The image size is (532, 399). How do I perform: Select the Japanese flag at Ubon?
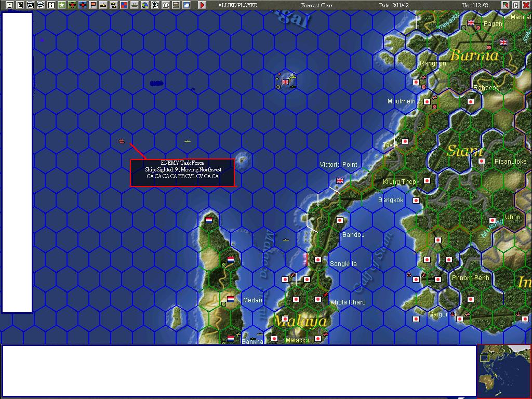point(493,220)
